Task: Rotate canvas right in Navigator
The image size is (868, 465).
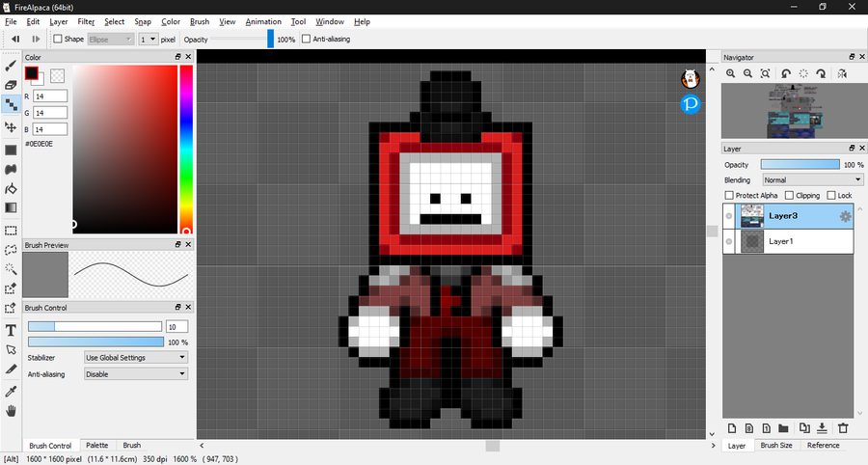Action: (821, 73)
